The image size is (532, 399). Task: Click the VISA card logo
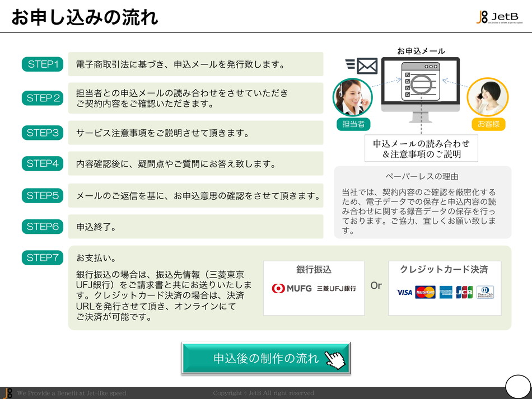click(x=404, y=292)
